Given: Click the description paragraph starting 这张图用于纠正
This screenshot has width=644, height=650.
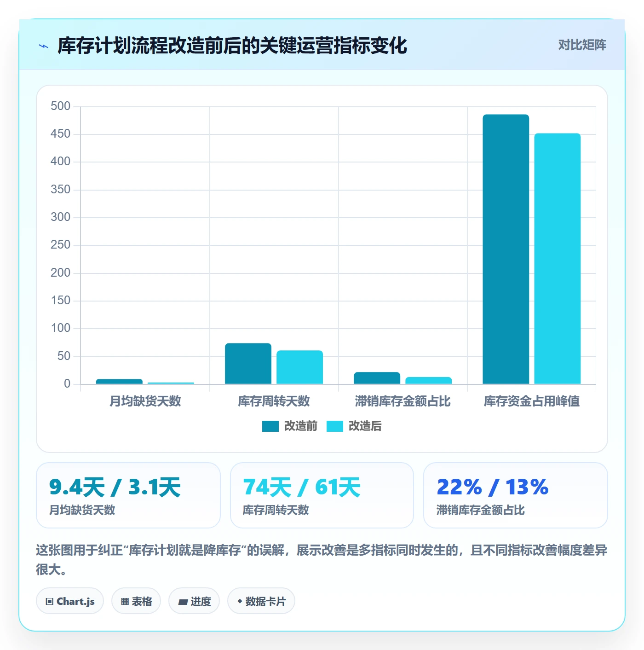Looking at the screenshot, I should 322,560.
